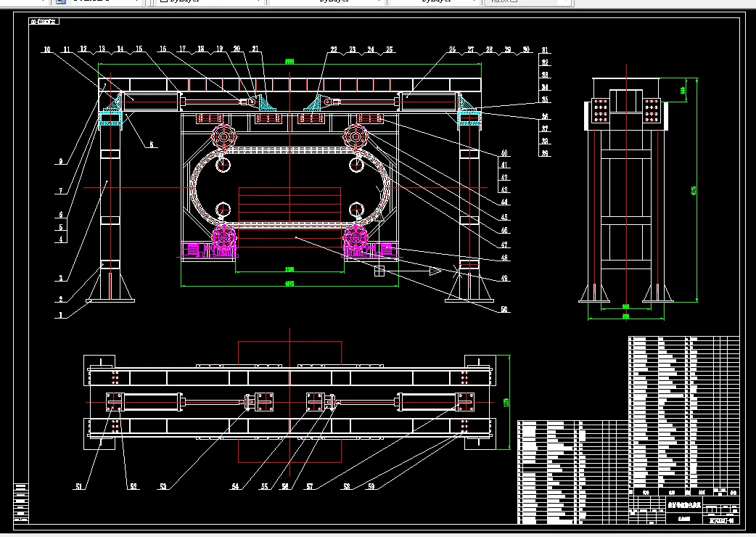The width and height of the screenshot is (756, 537).
Task: Pick the callout number 12
Action: tap(83, 49)
